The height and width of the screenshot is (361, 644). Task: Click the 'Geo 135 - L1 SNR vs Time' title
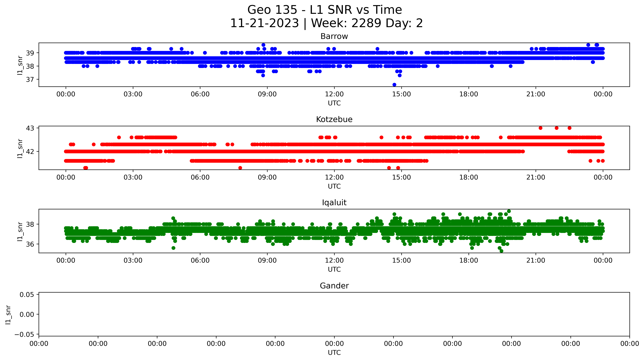(325, 10)
